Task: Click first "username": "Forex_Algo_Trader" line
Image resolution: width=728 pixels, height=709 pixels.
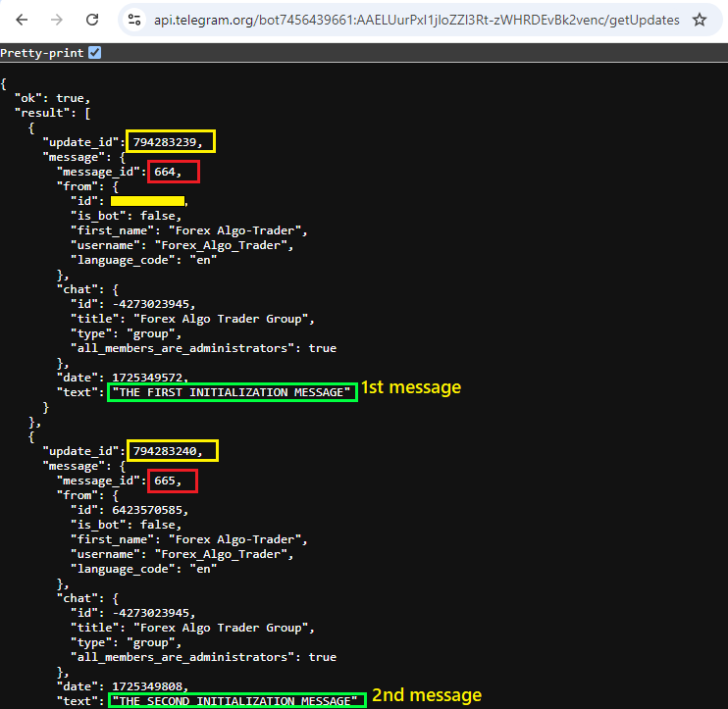Action: click(182, 245)
